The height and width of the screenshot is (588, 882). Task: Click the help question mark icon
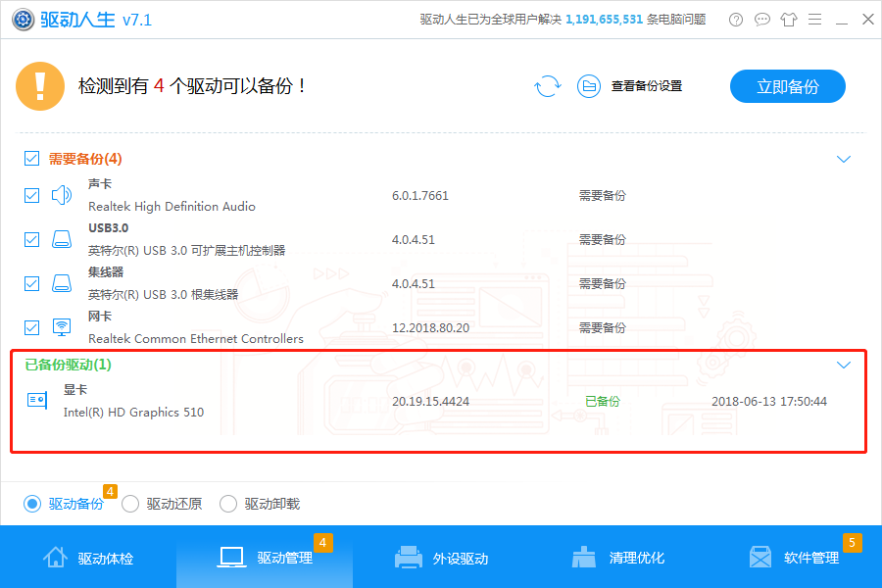point(735,19)
